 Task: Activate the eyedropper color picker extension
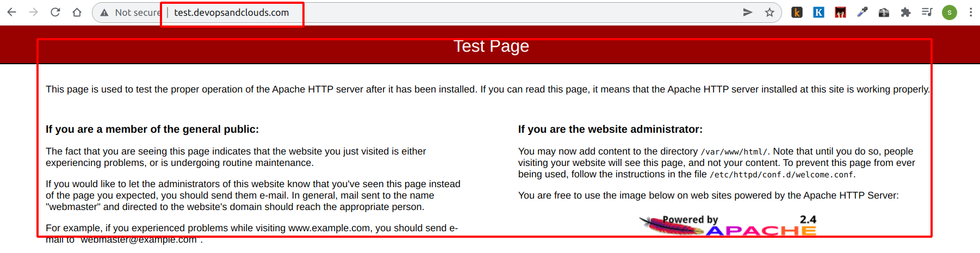[x=862, y=12]
